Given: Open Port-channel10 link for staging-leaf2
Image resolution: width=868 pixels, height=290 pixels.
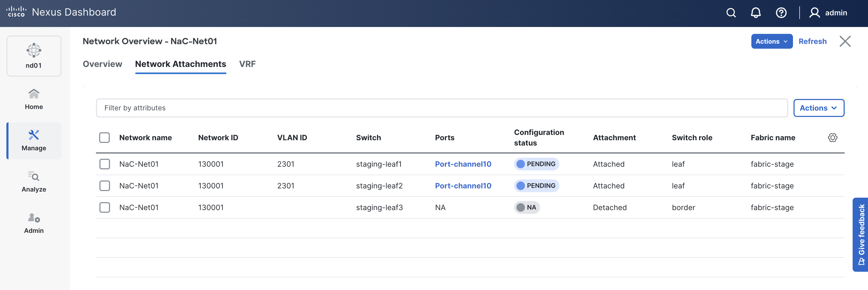Looking at the screenshot, I should [x=463, y=186].
